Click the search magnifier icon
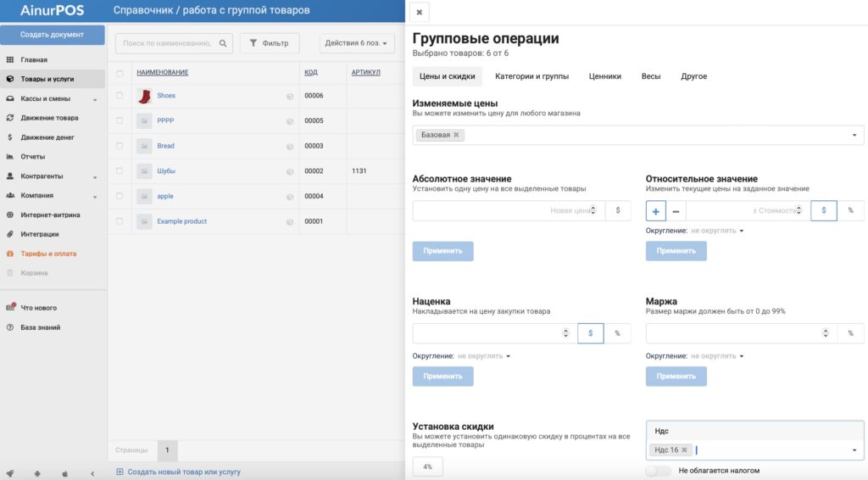This screenshot has height=480, width=868. coord(224,43)
